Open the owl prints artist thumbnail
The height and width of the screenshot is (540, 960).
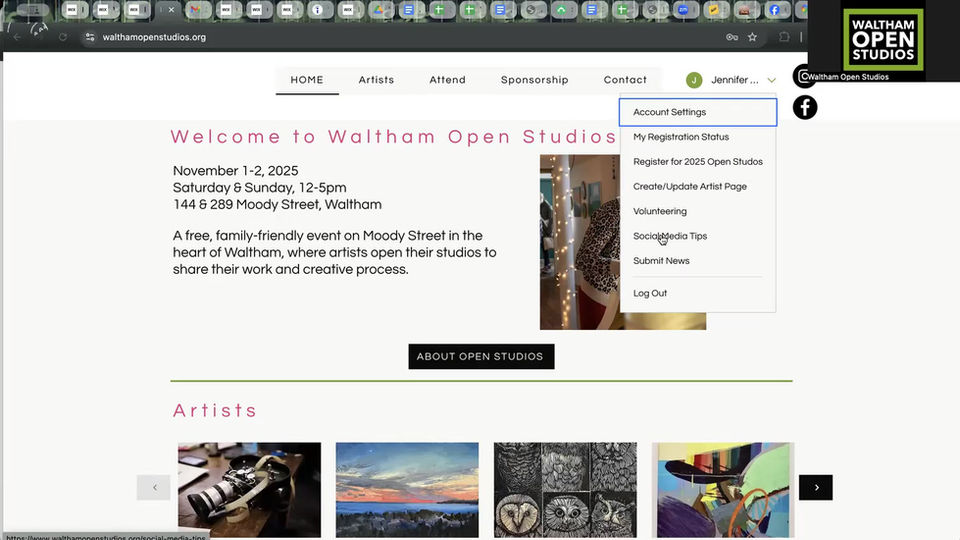tap(565, 490)
